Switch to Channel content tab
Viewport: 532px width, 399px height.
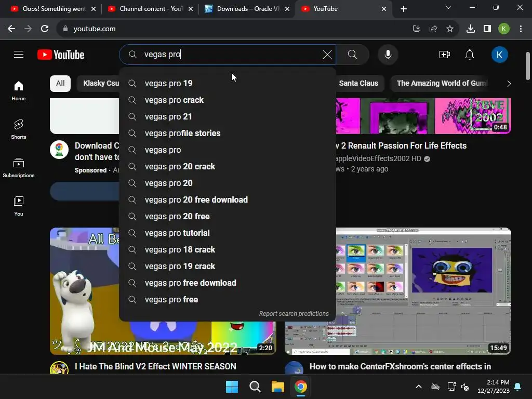point(150,9)
